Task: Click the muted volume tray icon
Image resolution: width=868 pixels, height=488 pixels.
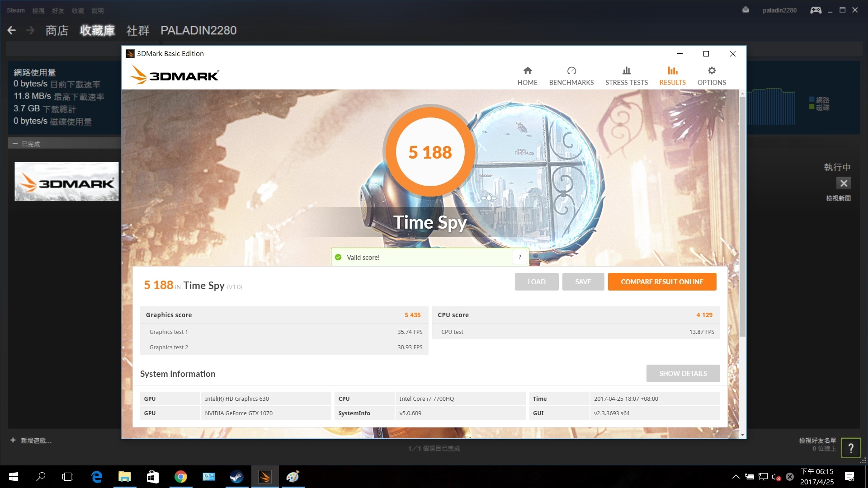Action: [x=776, y=477]
